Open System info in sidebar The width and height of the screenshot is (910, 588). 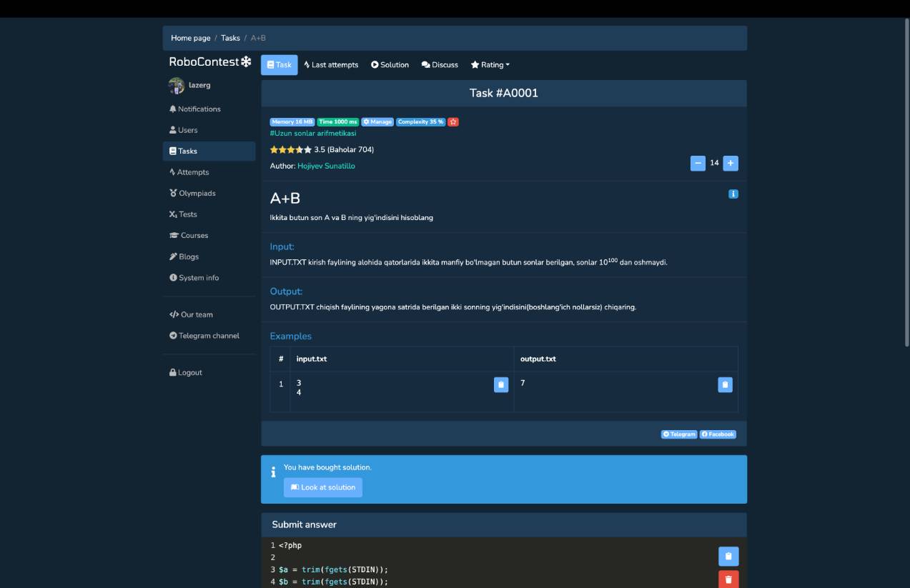(x=194, y=277)
